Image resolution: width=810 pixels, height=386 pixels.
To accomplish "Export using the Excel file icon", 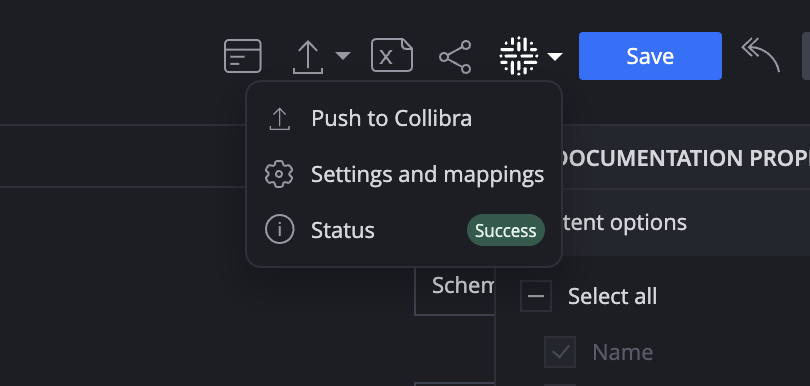I will click(392, 55).
